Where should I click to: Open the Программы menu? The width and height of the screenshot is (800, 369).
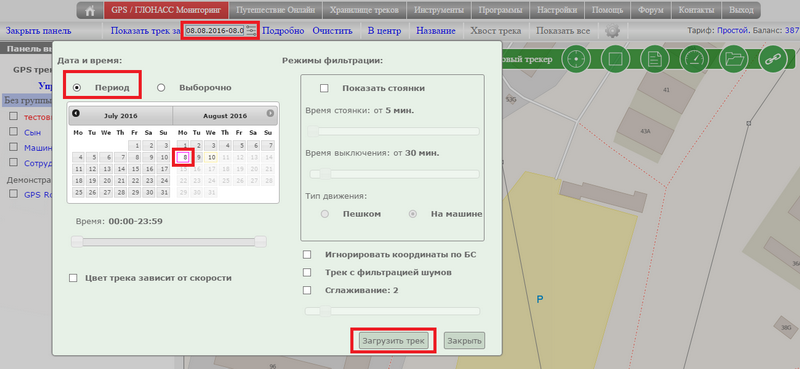(x=501, y=10)
